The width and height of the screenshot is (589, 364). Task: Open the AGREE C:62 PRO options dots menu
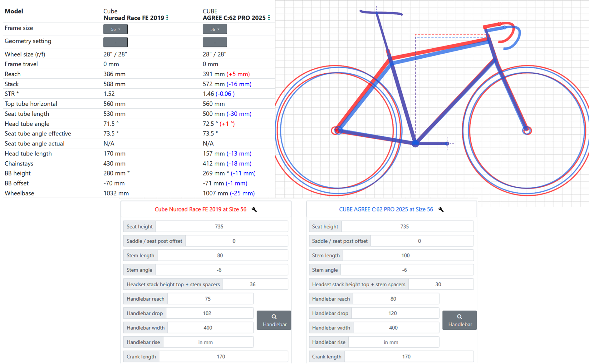click(x=269, y=18)
